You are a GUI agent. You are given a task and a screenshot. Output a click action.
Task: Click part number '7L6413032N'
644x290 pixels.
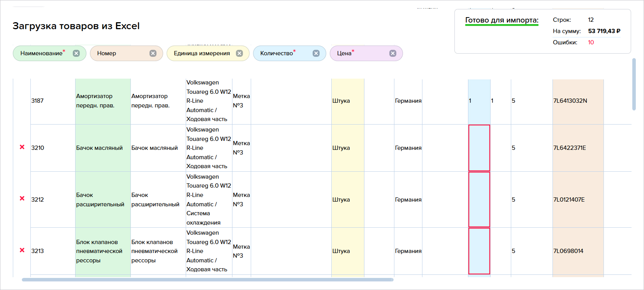coord(570,101)
